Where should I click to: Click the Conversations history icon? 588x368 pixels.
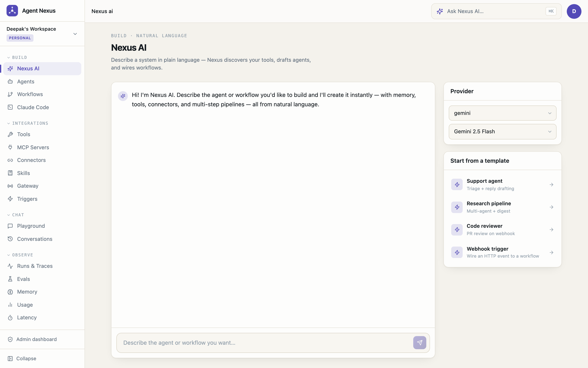(x=10, y=239)
